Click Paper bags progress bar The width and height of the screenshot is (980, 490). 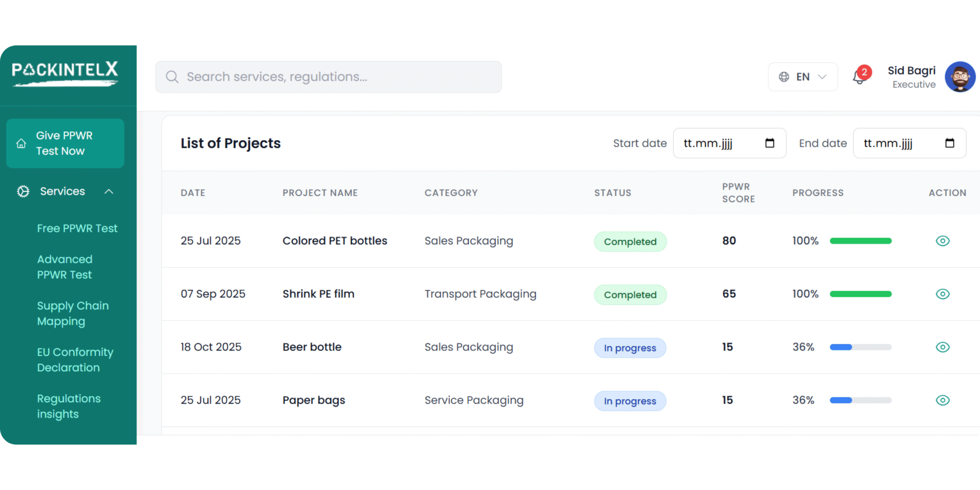pos(861,400)
